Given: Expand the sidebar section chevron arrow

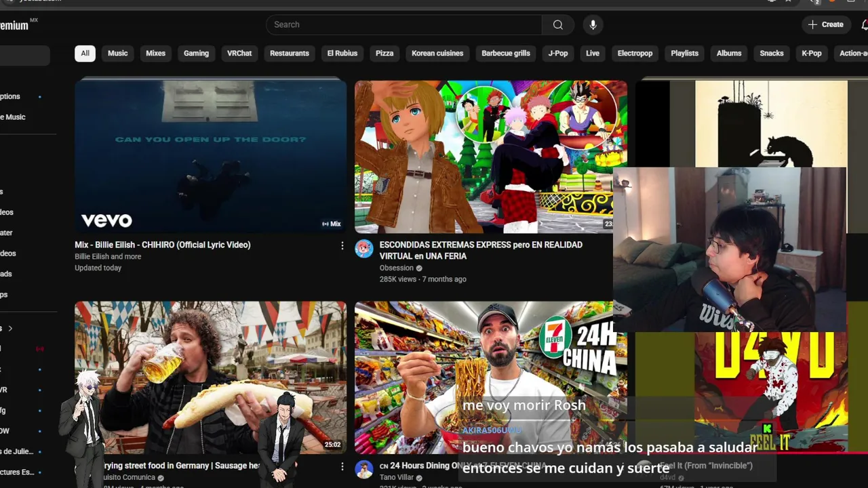Looking at the screenshot, I should point(9,329).
